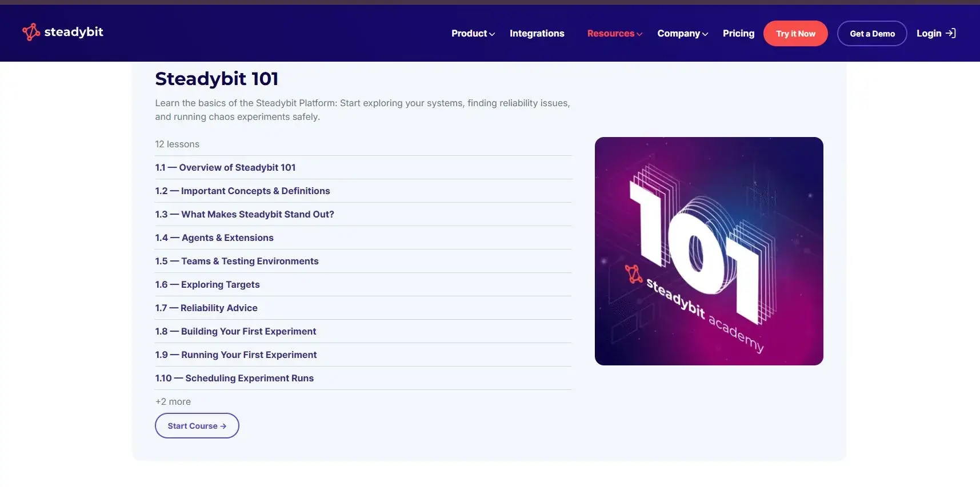This screenshot has width=980, height=487.
Task: Open the Resources menu label
Action: pos(611,33)
